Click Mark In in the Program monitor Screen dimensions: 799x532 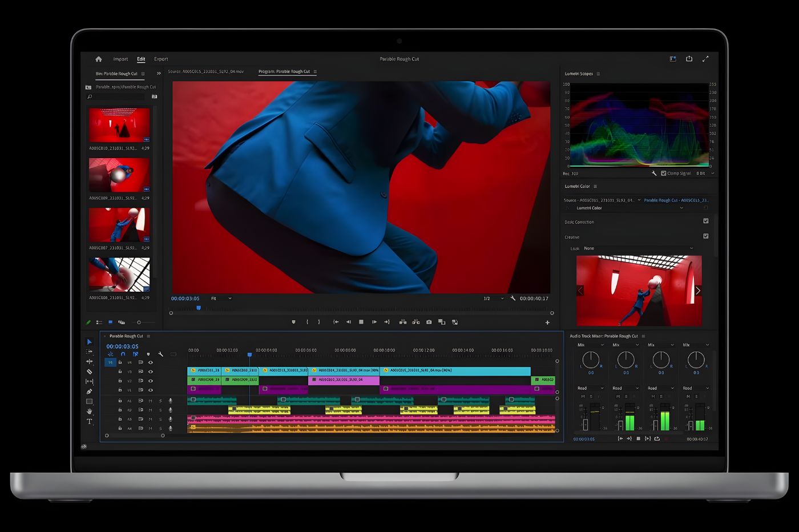(x=307, y=322)
